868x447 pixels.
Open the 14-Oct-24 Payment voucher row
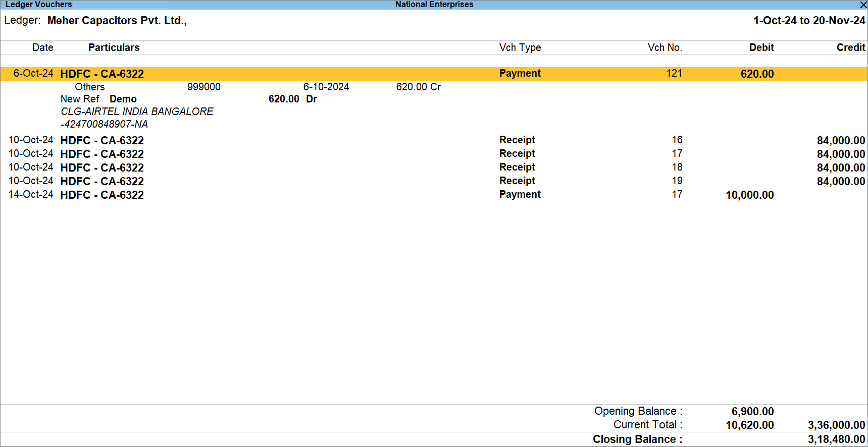coord(434,195)
